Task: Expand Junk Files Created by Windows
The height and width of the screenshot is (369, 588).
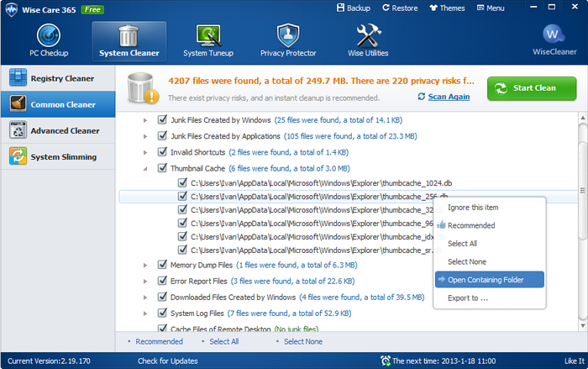Action: click(145, 120)
